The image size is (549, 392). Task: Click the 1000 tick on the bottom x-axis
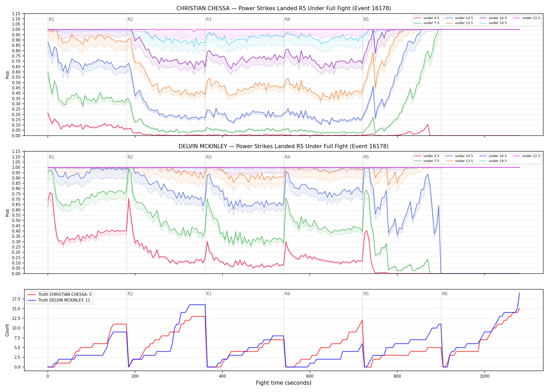click(x=484, y=376)
